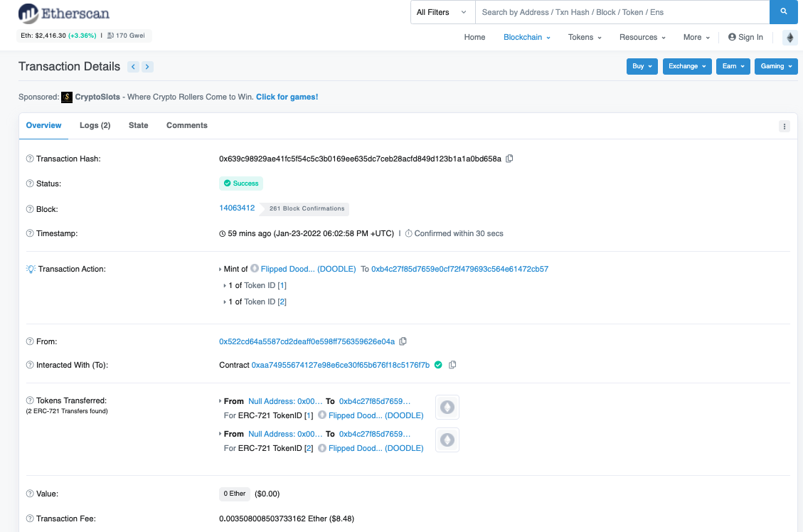803x532 pixels.
Task: Copy the transaction hash using its copy icon
Action: [x=509, y=159]
